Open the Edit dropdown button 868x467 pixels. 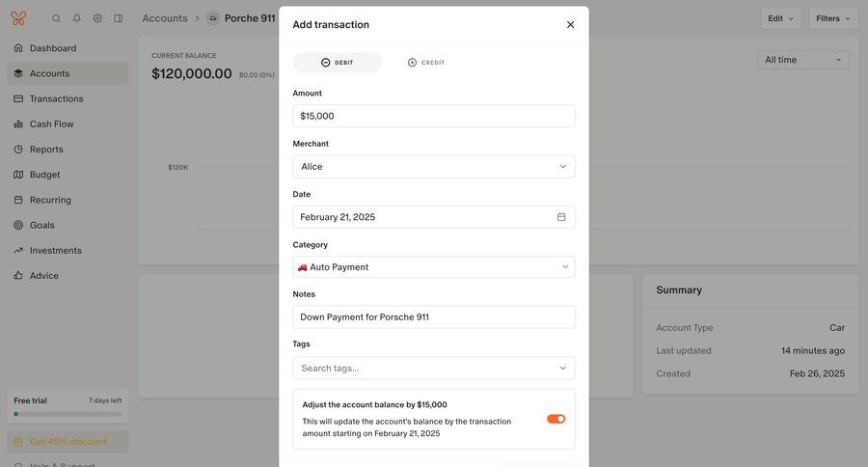point(780,18)
